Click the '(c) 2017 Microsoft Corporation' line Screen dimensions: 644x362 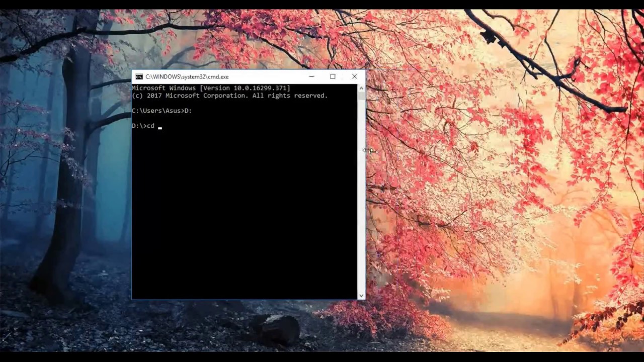point(230,96)
